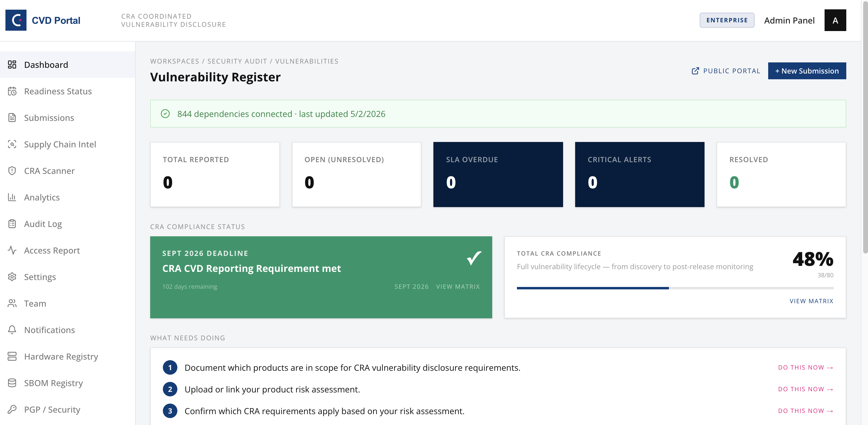
Task: Click the Workspaces breadcrumb
Action: click(x=175, y=61)
